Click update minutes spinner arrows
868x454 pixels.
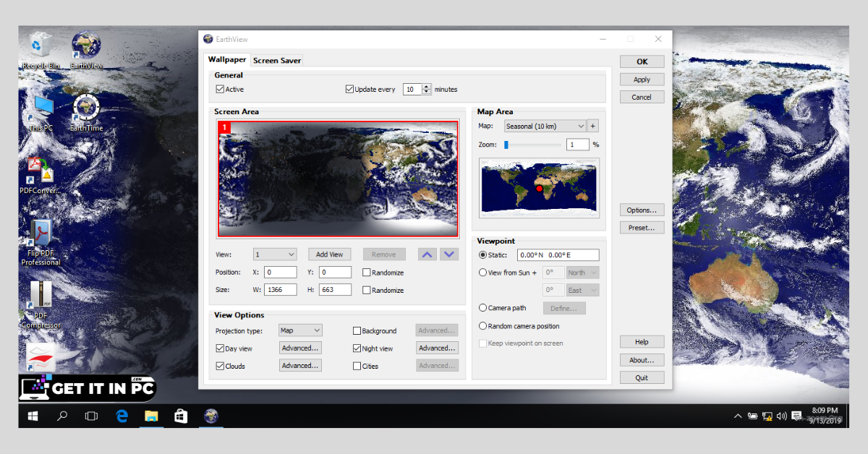click(427, 89)
